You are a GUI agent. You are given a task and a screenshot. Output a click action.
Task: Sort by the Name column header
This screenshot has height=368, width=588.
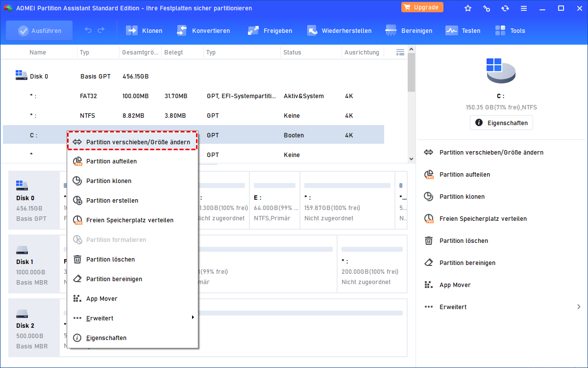click(38, 52)
